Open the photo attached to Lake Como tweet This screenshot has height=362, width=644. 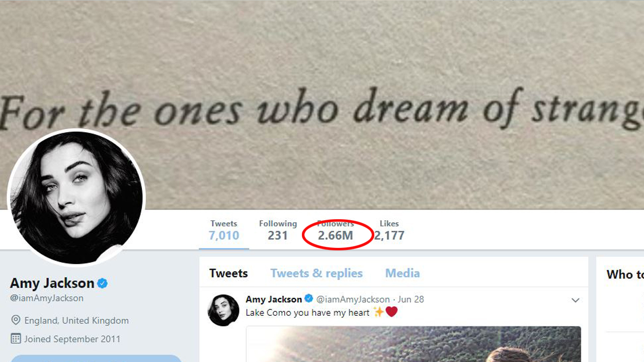tap(414, 344)
